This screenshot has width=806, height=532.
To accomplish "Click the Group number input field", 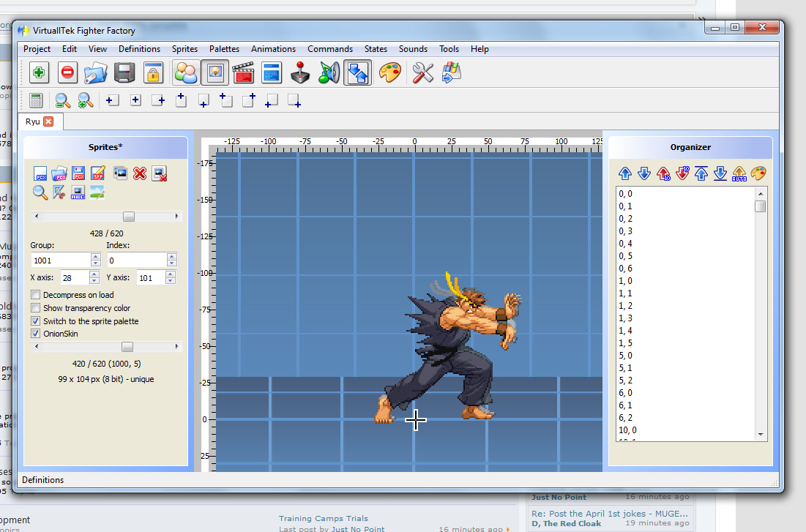I will 61,260.
